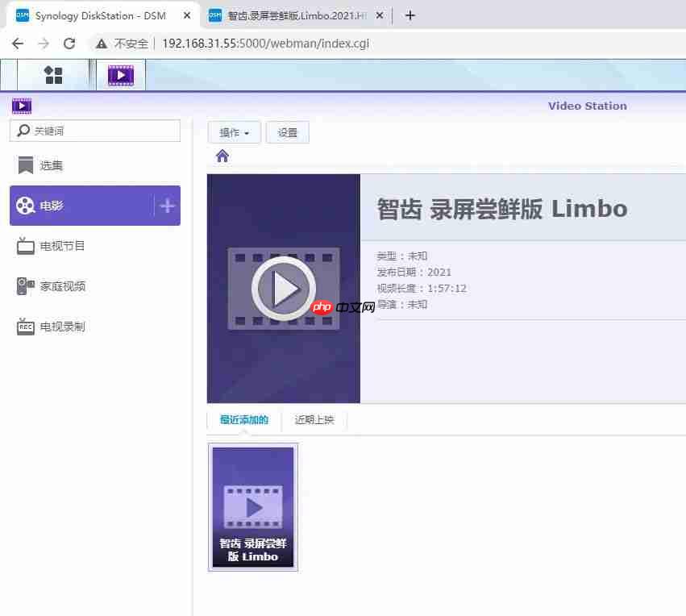This screenshot has height=616, width=686.
Task: Click the browser refresh icon
Action: tap(69, 44)
